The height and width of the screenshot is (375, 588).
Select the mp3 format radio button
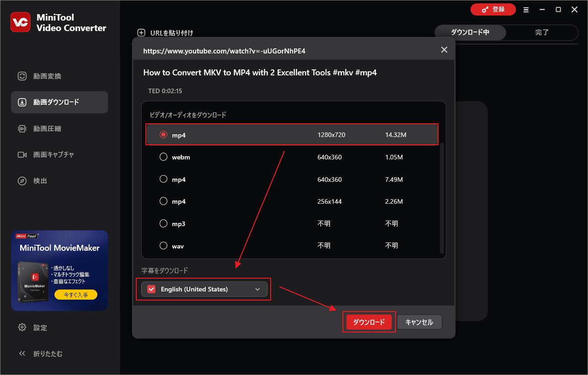point(163,223)
